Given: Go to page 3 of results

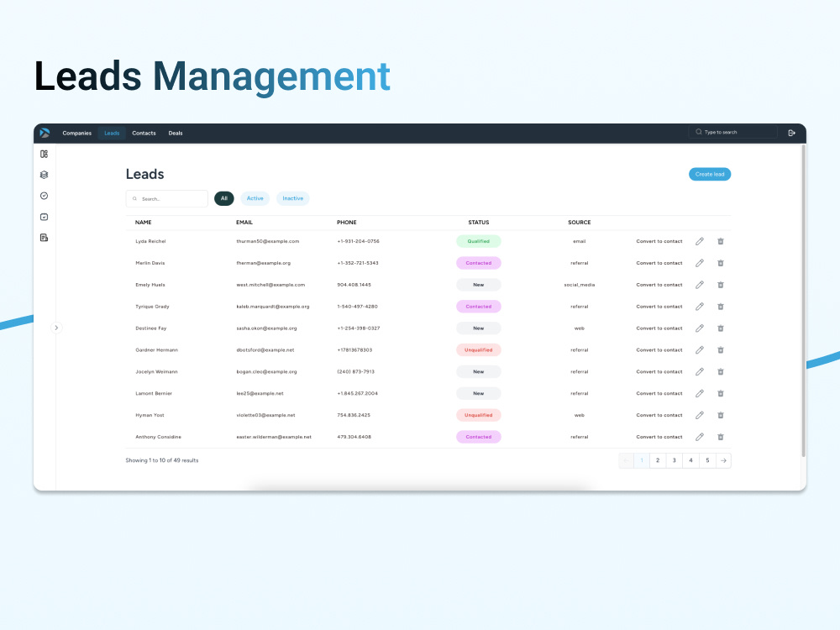Looking at the screenshot, I should pyautogui.click(x=675, y=460).
